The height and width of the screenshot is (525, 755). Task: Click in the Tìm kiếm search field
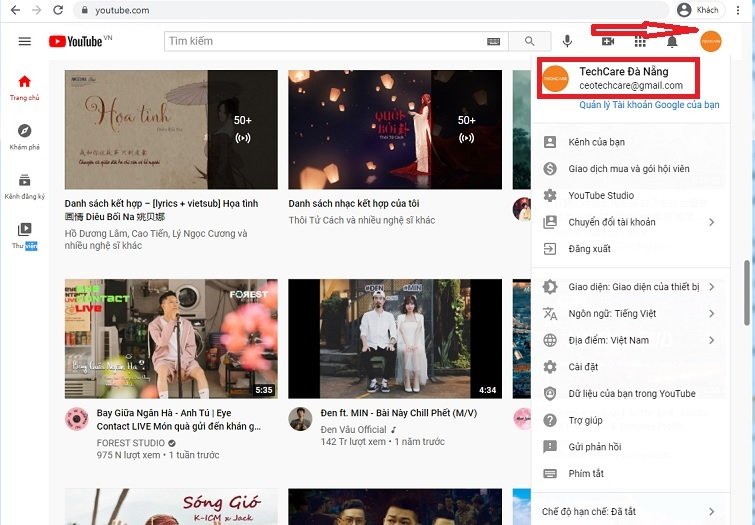pyautogui.click(x=325, y=41)
